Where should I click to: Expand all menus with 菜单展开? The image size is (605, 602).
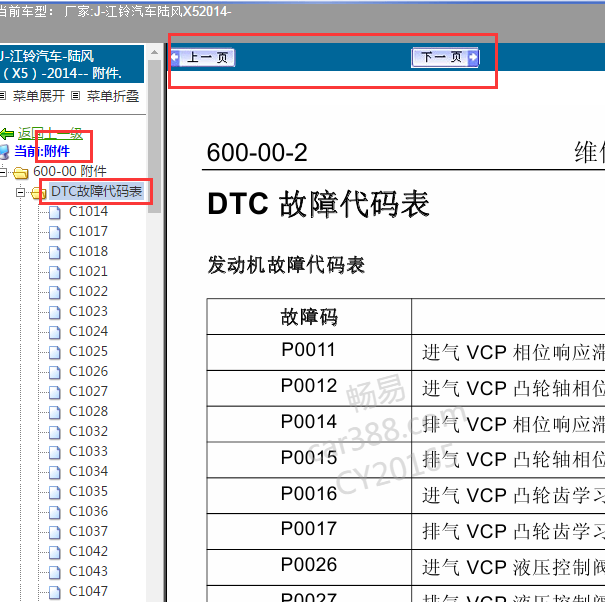pyautogui.click(x=39, y=96)
